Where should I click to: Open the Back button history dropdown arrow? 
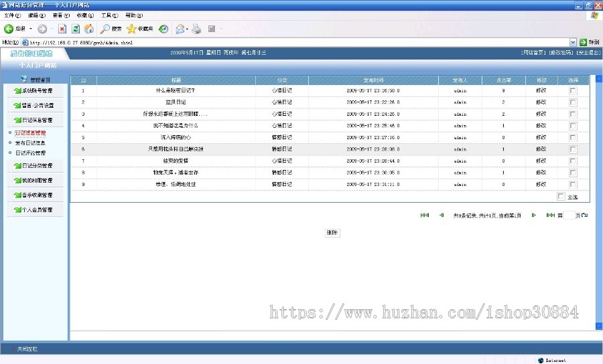click(31, 29)
